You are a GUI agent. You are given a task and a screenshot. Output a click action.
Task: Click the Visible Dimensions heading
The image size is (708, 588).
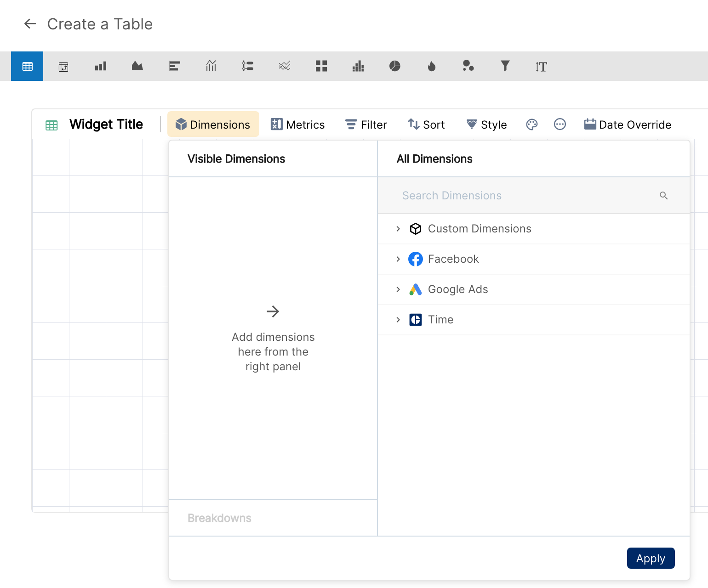click(236, 159)
